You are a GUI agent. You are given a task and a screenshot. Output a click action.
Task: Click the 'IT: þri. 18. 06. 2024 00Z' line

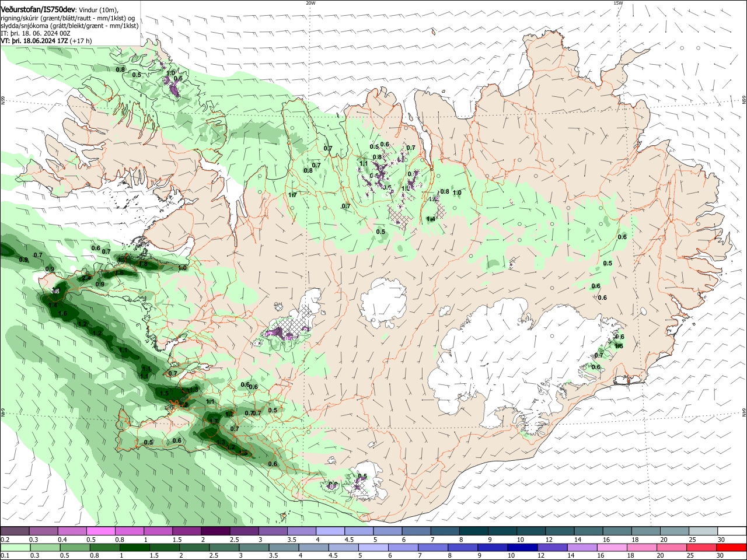pos(36,33)
